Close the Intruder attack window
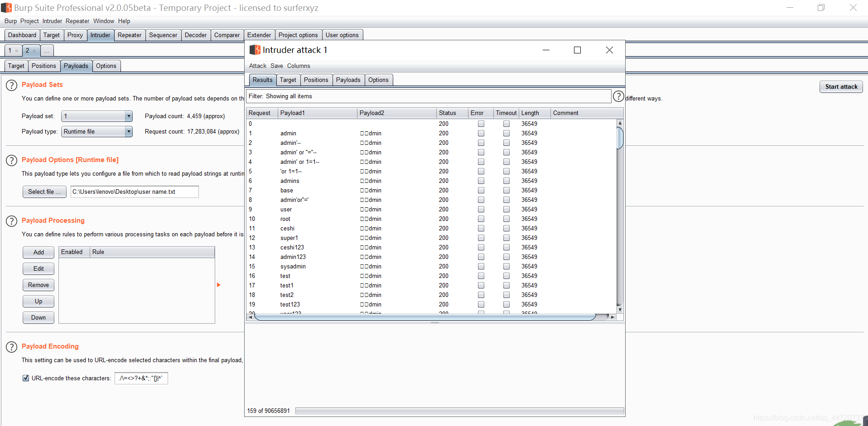The height and width of the screenshot is (426, 868). click(609, 50)
